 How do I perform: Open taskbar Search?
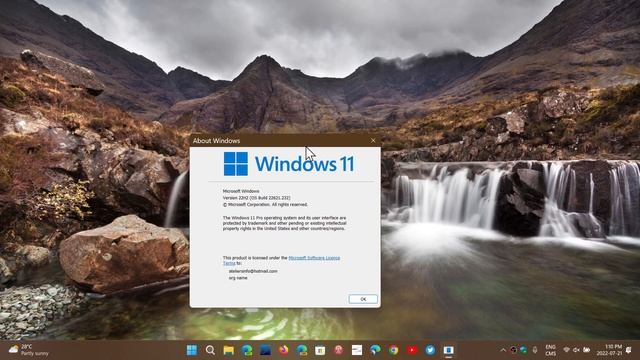(x=210, y=350)
